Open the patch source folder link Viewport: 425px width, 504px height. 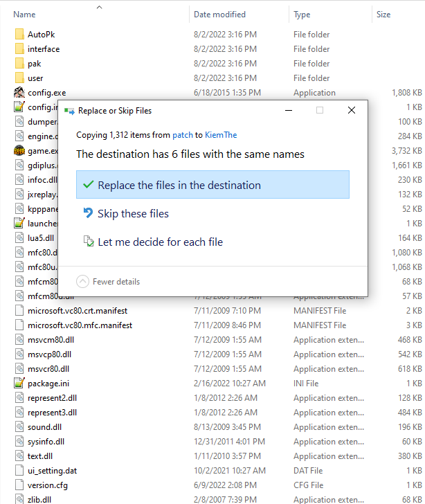pos(182,136)
